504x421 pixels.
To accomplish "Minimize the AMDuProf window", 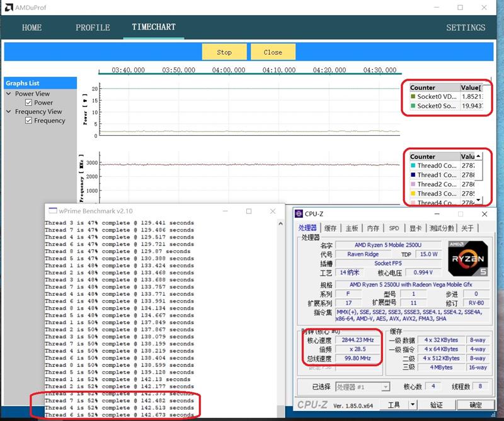I will point(437,8).
